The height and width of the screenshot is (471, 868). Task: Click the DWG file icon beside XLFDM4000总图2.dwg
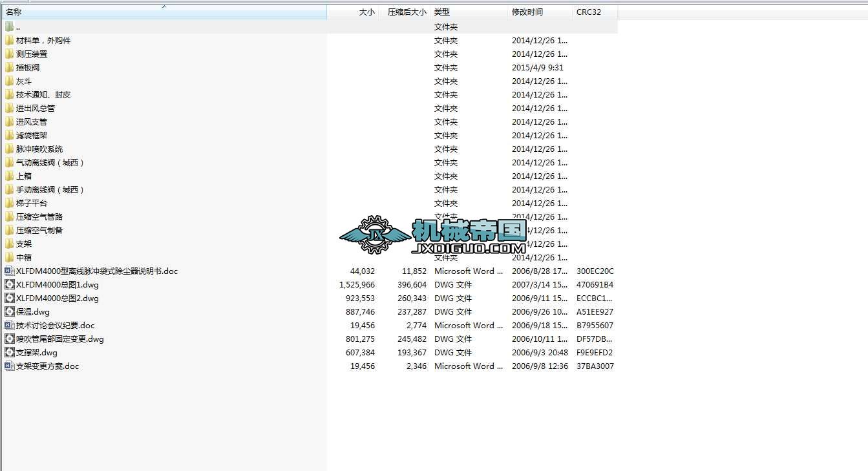[x=9, y=298]
